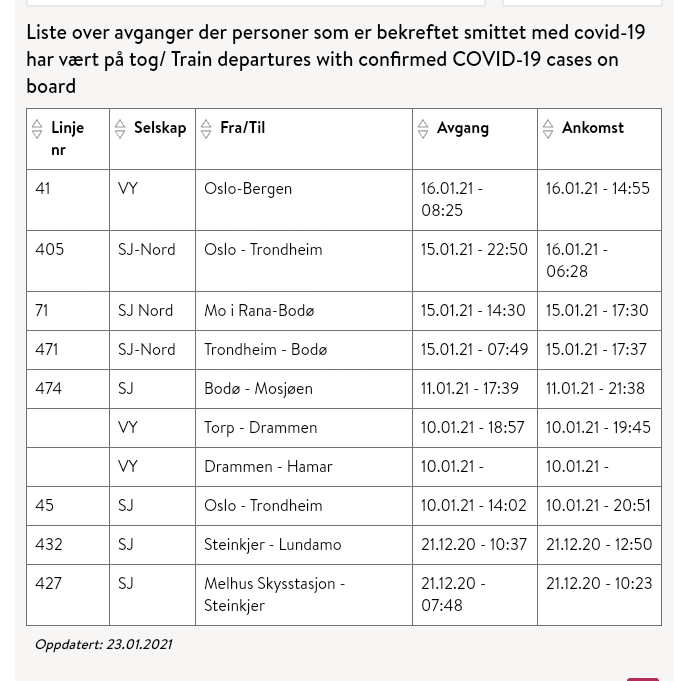The image size is (683, 681).
Task: Click the Ankomst column sort icon
Action: click(548, 128)
